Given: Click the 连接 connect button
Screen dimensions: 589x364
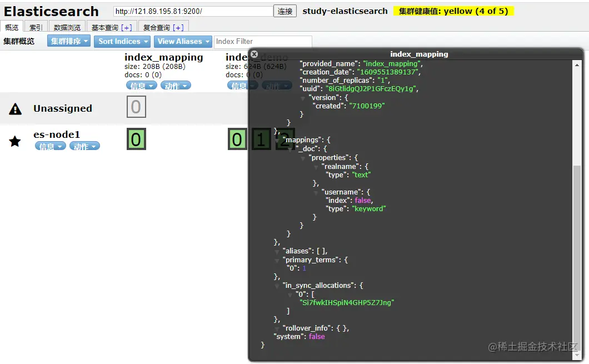Looking at the screenshot, I should point(285,11).
